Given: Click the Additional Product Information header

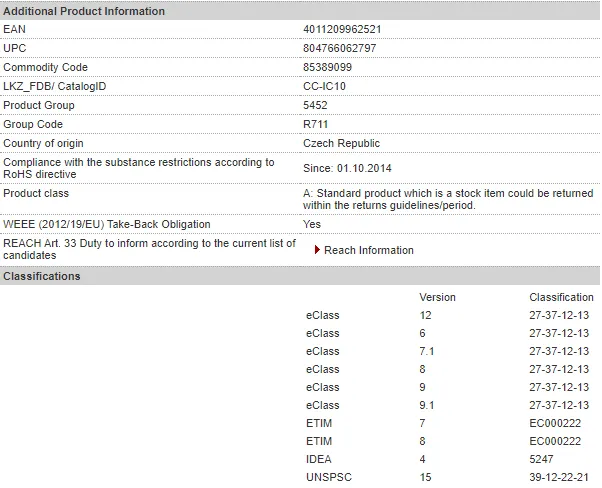Looking at the screenshot, I should point(84,11).
